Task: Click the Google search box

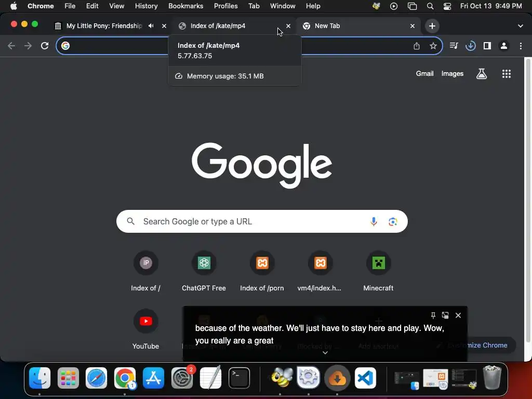Action: [x=262, y=221]
